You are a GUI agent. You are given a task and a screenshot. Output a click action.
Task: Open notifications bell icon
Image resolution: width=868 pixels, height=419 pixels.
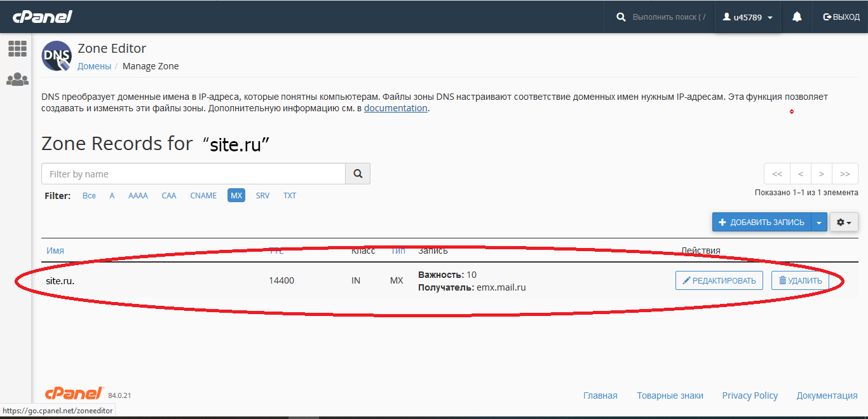coord(797,17)
